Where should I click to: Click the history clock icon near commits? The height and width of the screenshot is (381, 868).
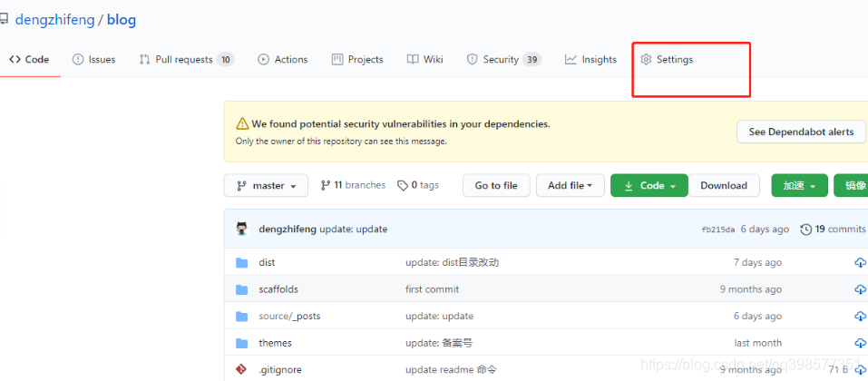(806, 229)
